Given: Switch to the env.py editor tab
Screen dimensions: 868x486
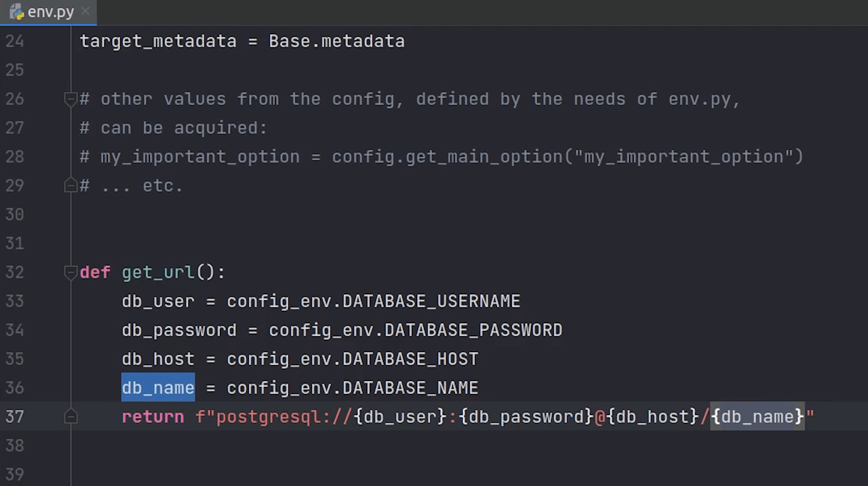Looking at the screenshot, I should pyautogui.click(x=50, y=12).
